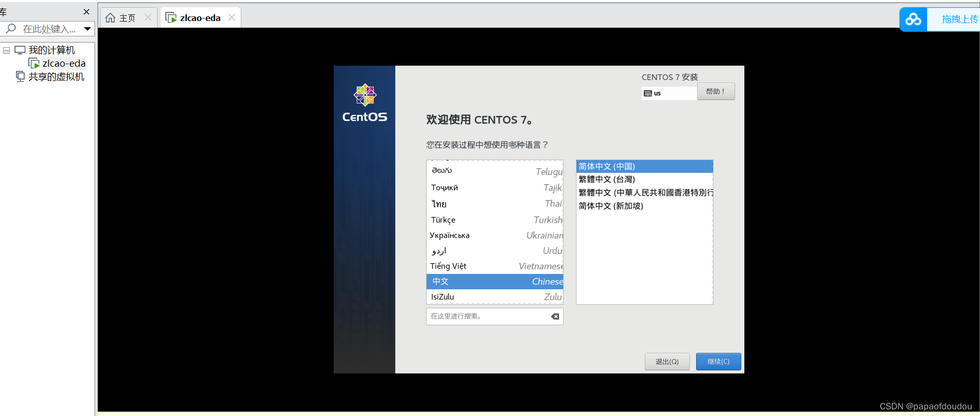Viewport: 980px width, 416px height.
Task: Click the computer monitor icon in tree
Action: 20,50
